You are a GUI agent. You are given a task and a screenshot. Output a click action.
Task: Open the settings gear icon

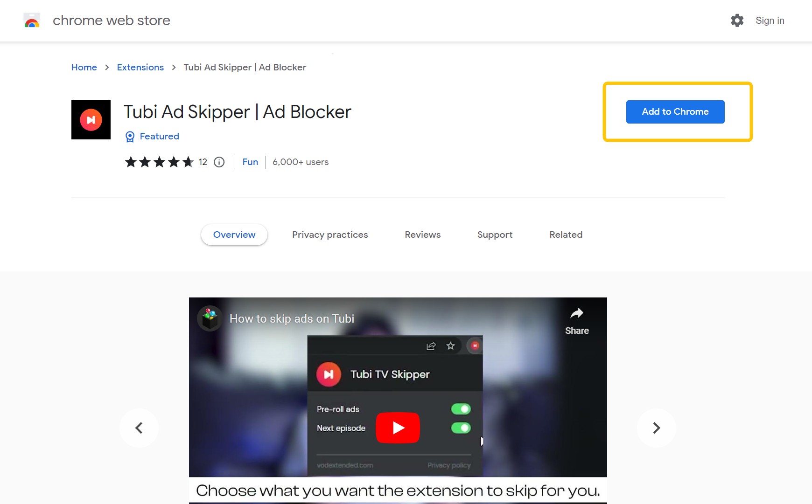737,21
